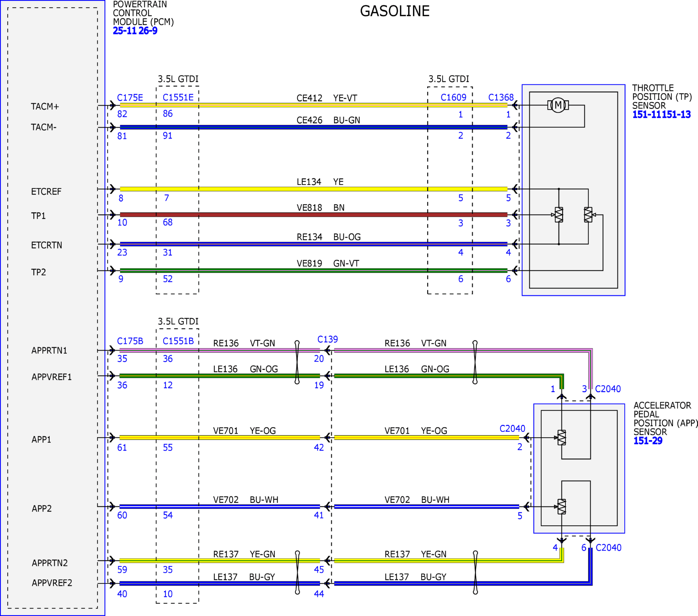Select the TACM+ pin label
Image resolution: width=698 pixels, height=616 pixels.
[x=45, y=106]
